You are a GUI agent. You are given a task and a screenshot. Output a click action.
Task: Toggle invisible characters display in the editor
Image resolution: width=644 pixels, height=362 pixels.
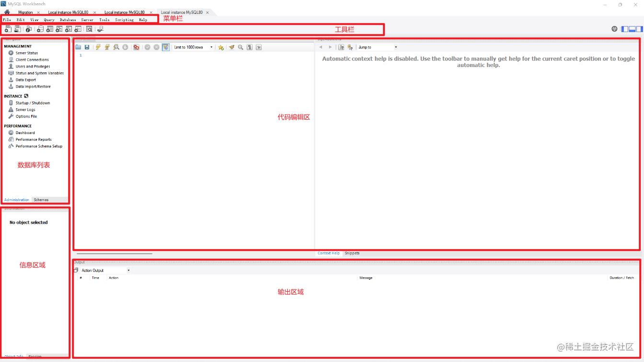click(x=249, y=47)
